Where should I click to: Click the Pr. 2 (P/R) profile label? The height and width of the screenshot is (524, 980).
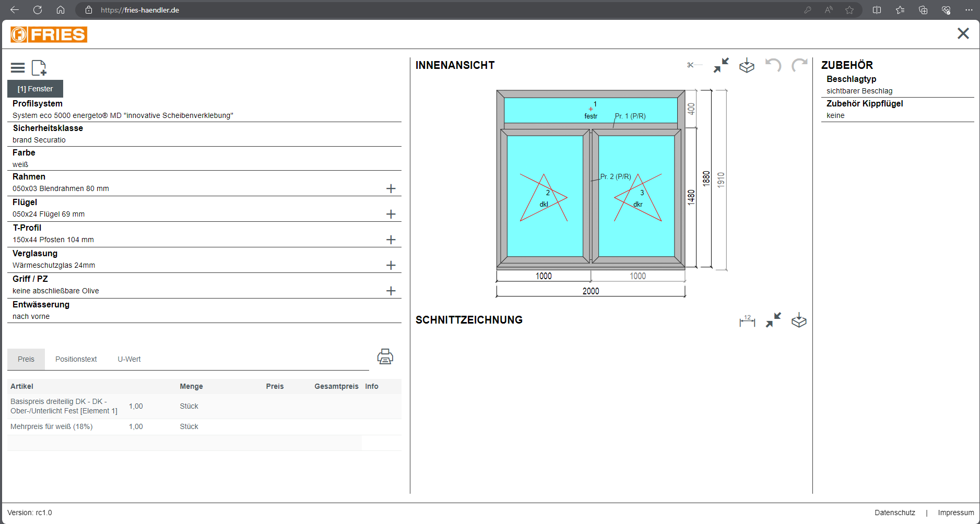point(616,176)
